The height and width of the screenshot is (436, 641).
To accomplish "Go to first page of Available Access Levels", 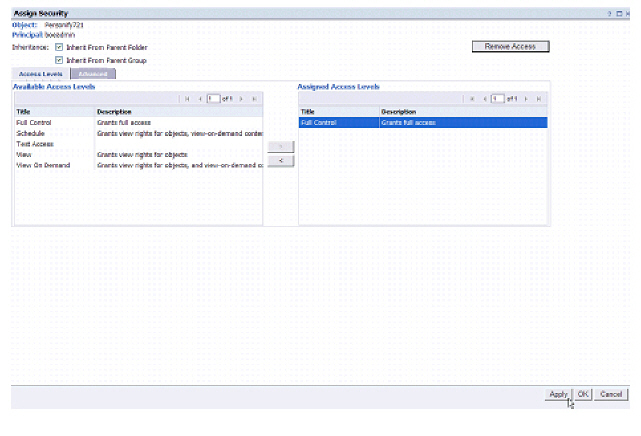I will click(x=187, y=99).
